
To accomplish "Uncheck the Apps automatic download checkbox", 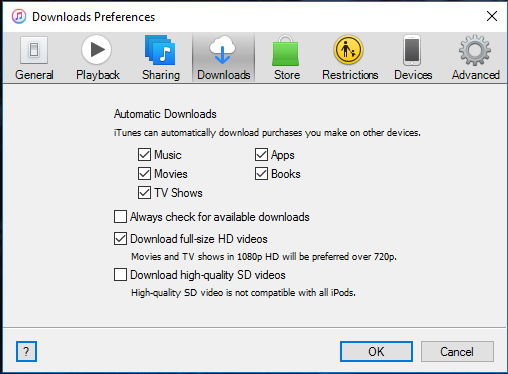I will pos(261,155).
